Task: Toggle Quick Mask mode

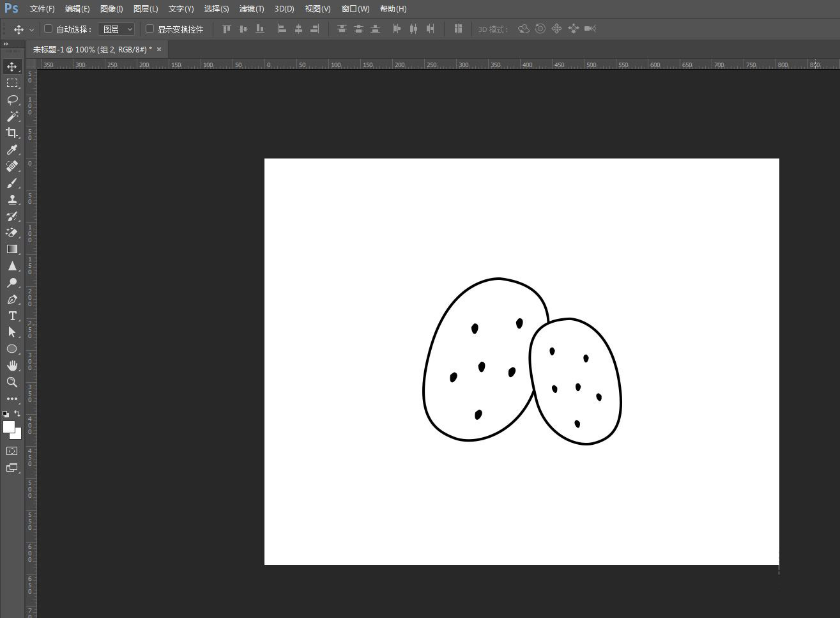Action: point(11,451)
